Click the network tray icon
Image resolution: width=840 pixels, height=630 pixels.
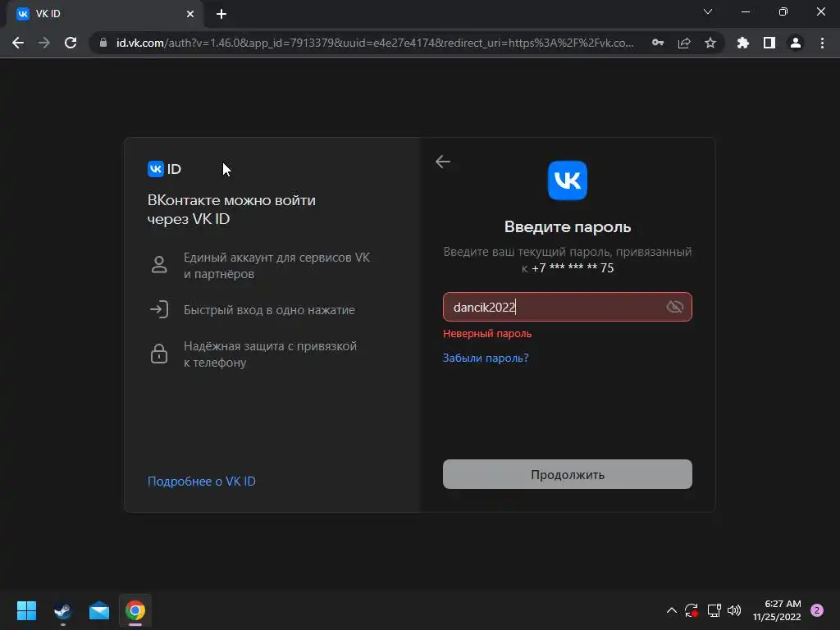(x=714, y=610)
